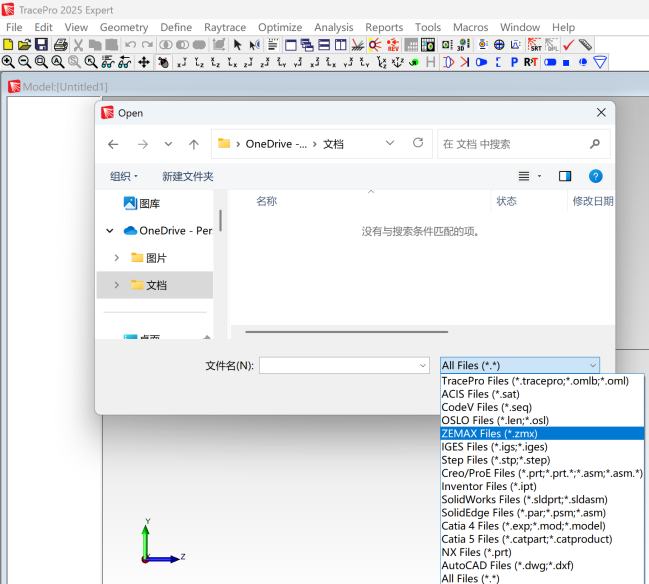The image size is (649, 584).
Task: Open the Raytrace menu
Action: (223, 27)
